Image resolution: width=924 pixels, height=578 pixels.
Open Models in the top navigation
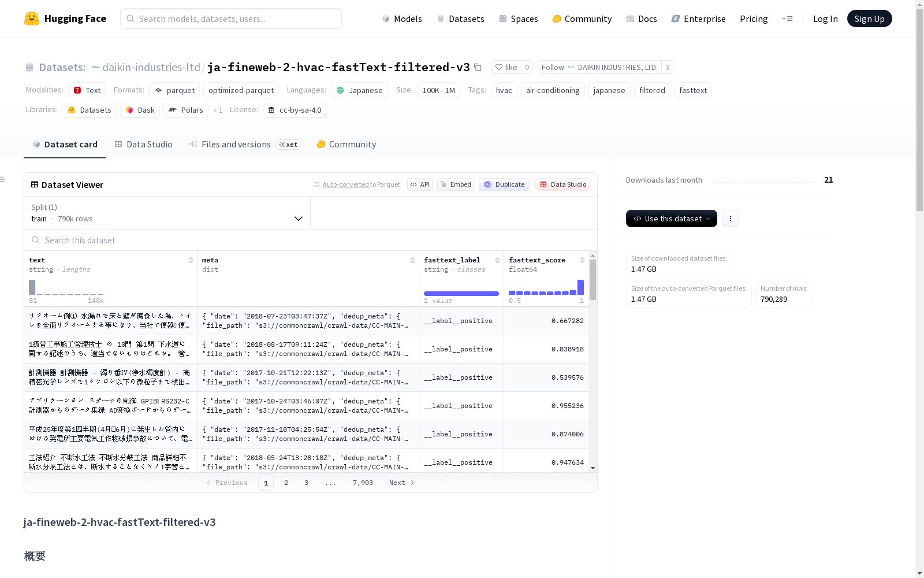coord(402,18)
